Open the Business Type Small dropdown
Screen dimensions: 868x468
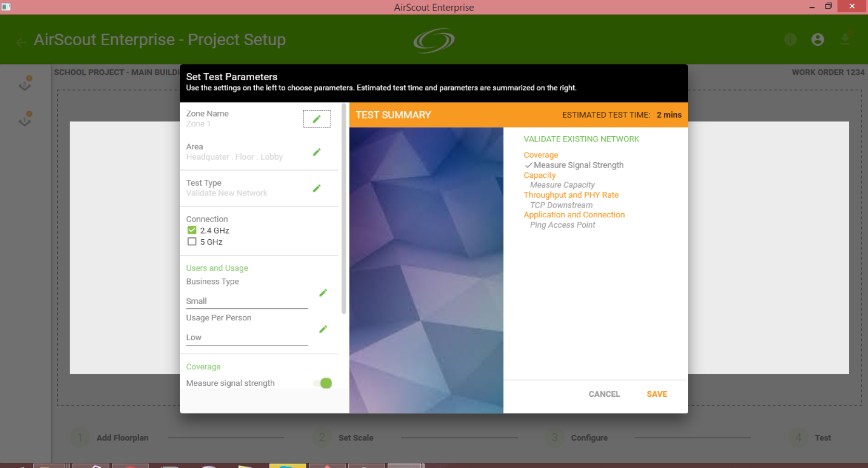(247, 301)
